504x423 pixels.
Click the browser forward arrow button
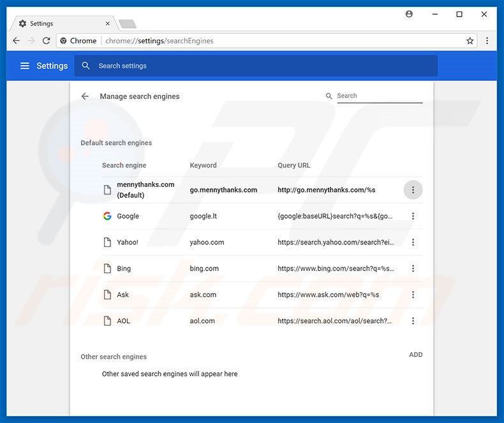point(31,41)
